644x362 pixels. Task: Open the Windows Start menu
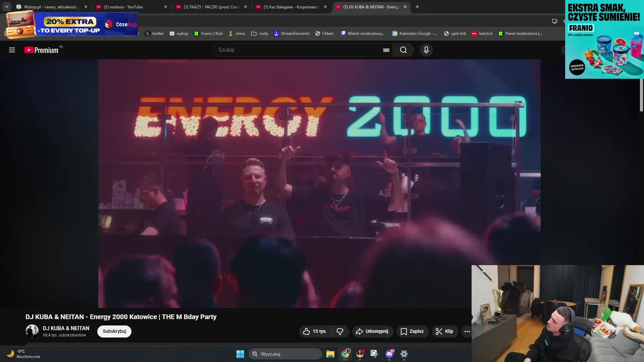pyautogui.click(x=240, y=354)
